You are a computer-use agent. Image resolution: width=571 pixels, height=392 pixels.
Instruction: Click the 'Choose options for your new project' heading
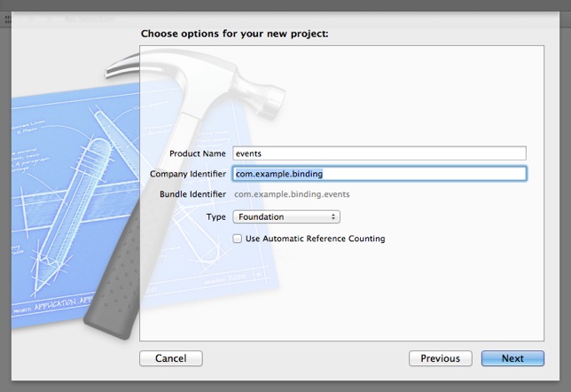click(234, 34)
